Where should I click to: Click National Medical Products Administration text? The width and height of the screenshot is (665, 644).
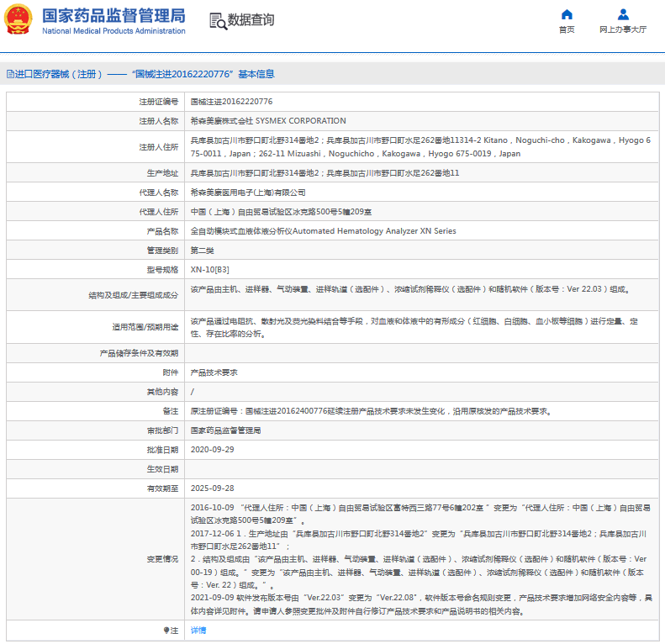click(113, 31)
